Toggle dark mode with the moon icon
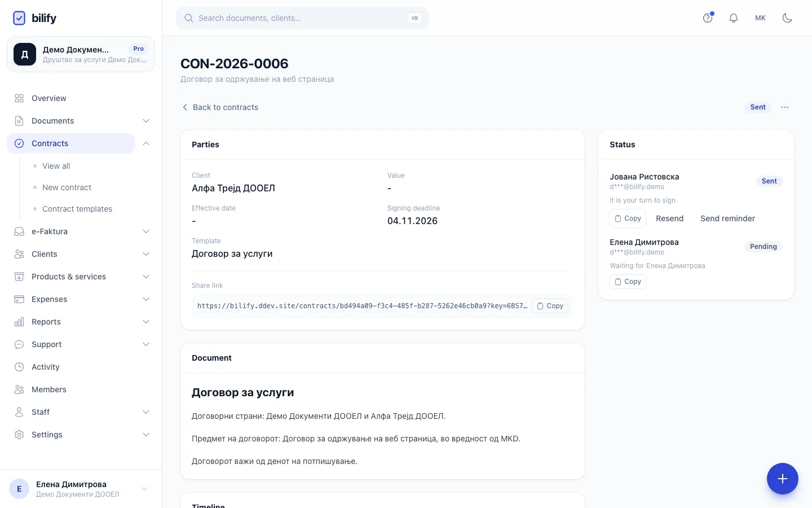Image resolution: width=812 pixels, height=508 pixels. pos(787,18)
